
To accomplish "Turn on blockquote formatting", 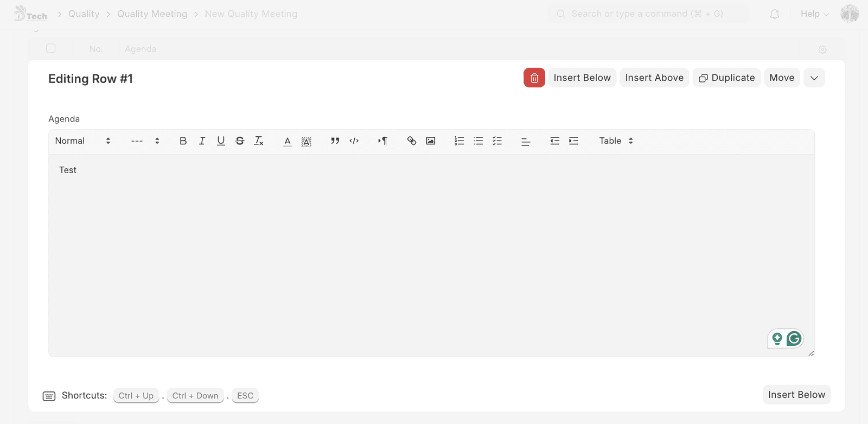I will pos(335,141).
